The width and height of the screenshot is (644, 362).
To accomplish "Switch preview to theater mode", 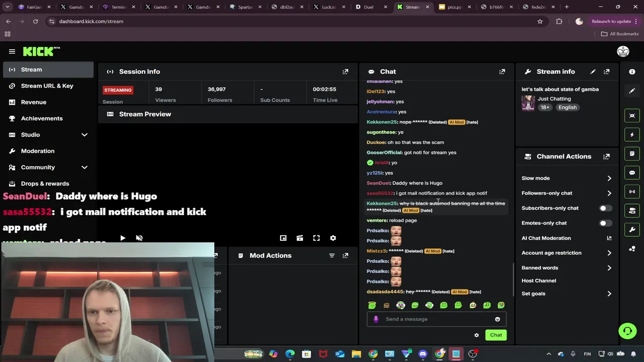I will pos(299,238).
